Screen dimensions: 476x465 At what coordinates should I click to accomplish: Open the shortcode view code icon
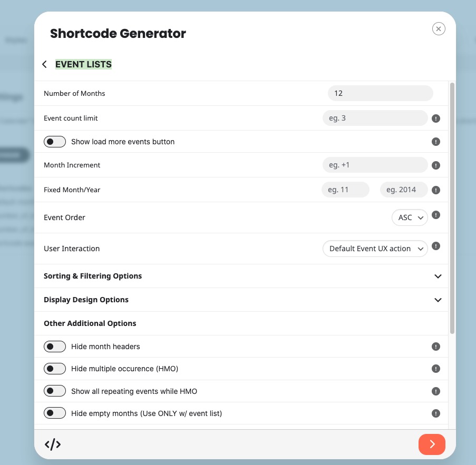(53, 444)
